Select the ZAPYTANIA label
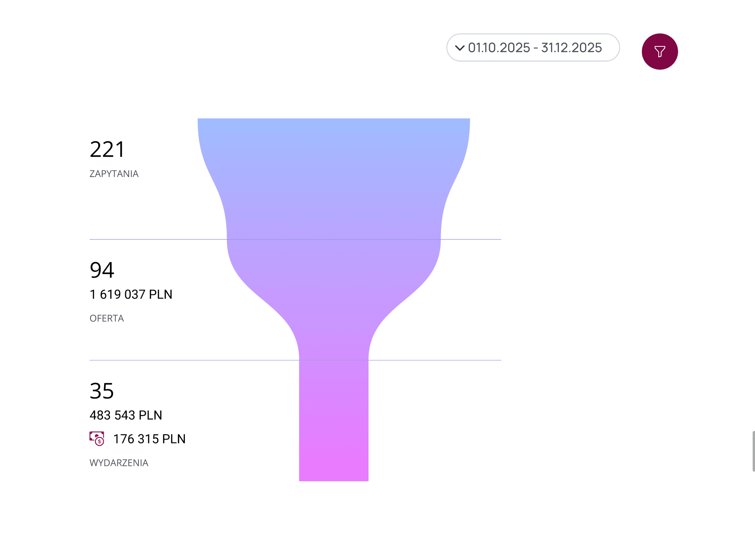 114,174
